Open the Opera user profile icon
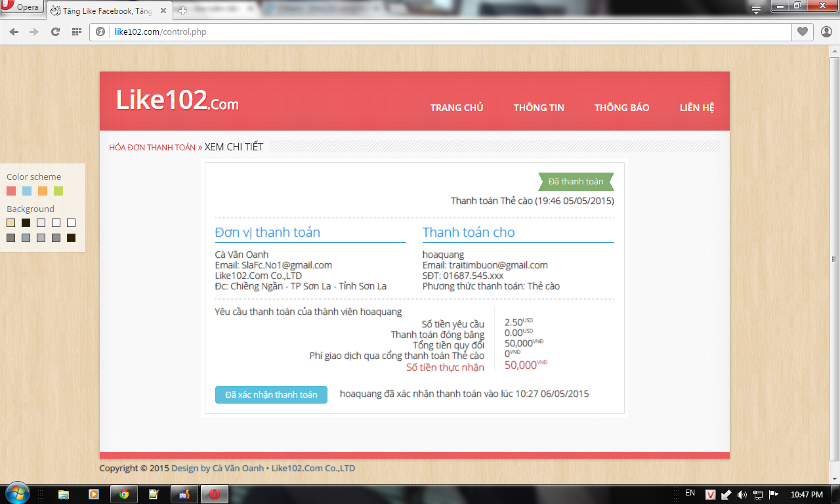This screenshot has width=840, height=504. tap(826, 31)
